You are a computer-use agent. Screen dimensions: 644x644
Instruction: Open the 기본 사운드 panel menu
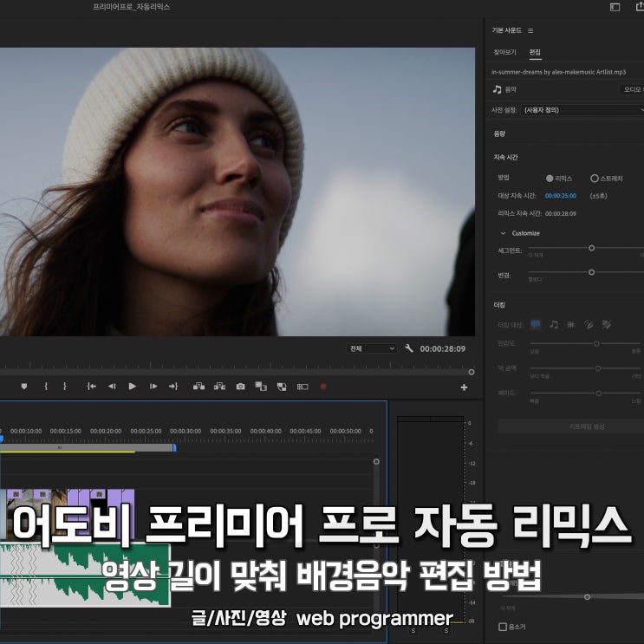click(530, 31)
